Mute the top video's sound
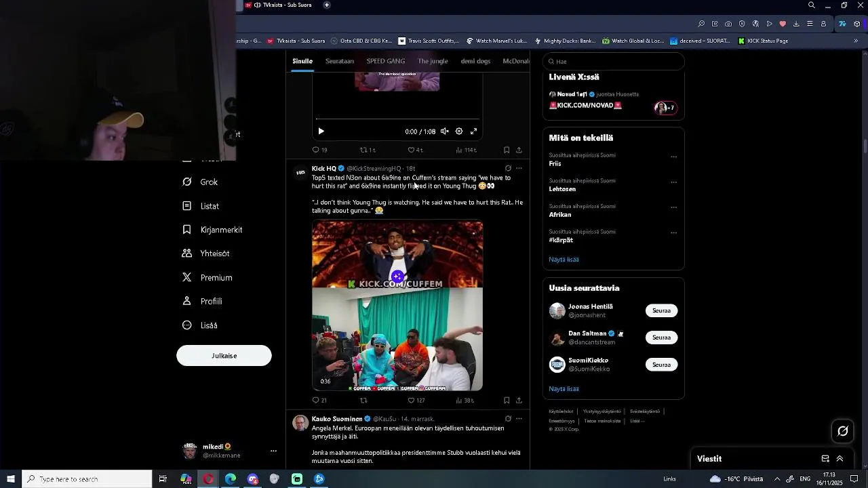 (444, 131)
